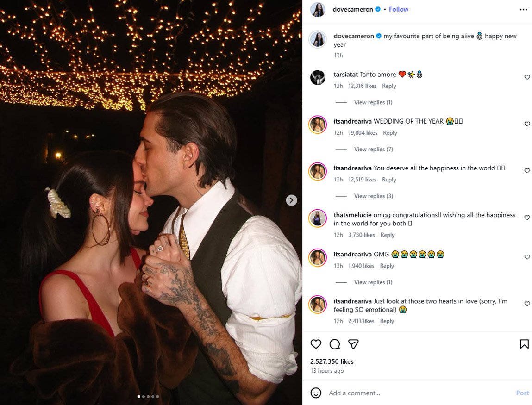Share the post with the paper plane icon
The image size is (532, 405).
tap(353, 344)
